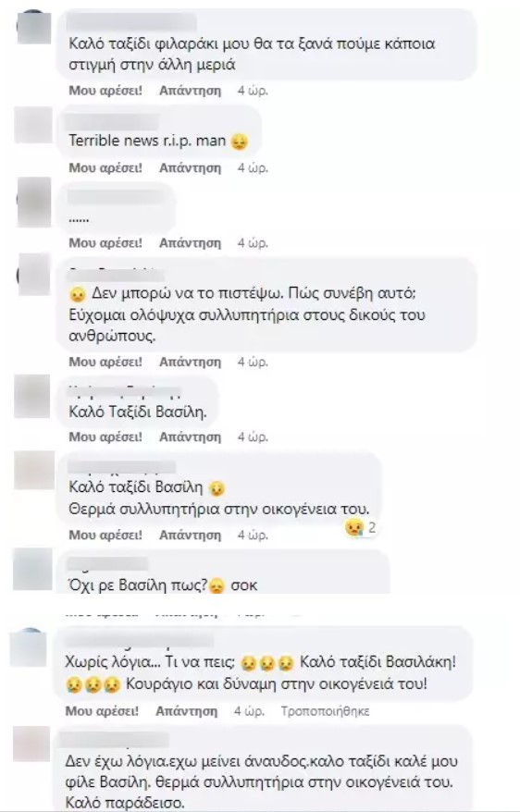Viewport: 520px width, 812px height.
Task: Like the 'Καλό Ταξίδι Βασίλη.' comment
Action: [105, 437]
